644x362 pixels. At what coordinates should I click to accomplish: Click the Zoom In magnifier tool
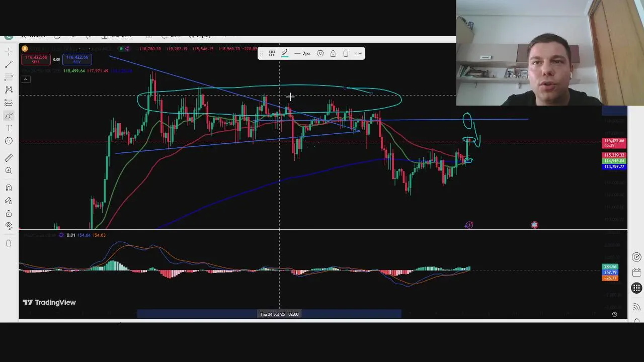click(9, 170)
